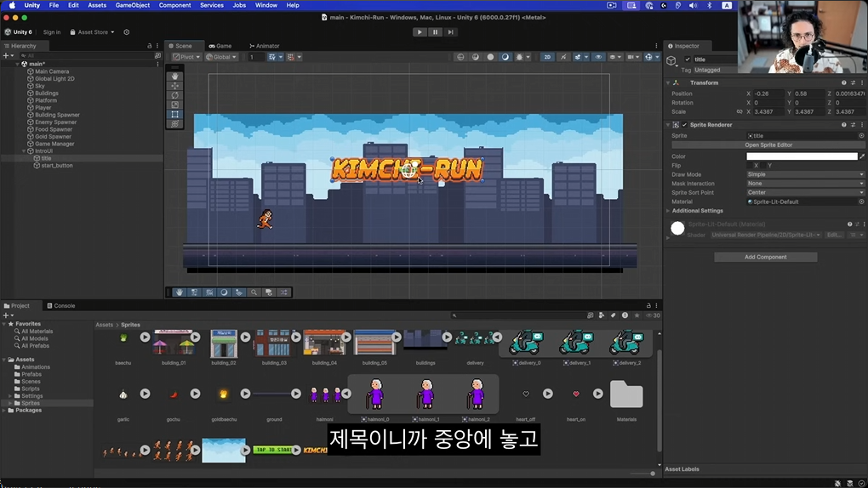Viewport: 868px width, 488px height.
Task: Toggle Sprite Renderer enabled checkbox
Action: tap(684, 125)
